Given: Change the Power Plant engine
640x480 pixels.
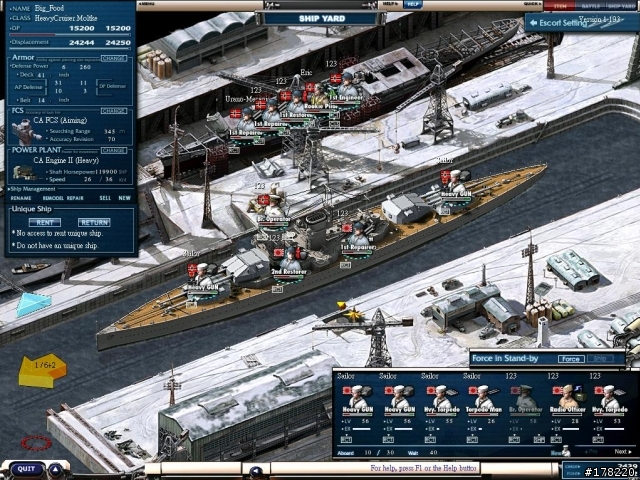Looking at the screenshot, I should tap(113, 151).
